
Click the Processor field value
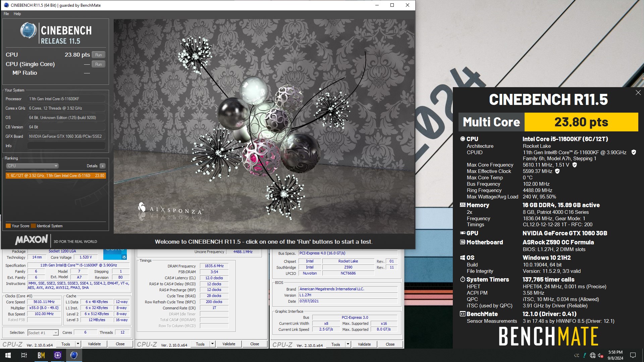click(x=66, y=99)
